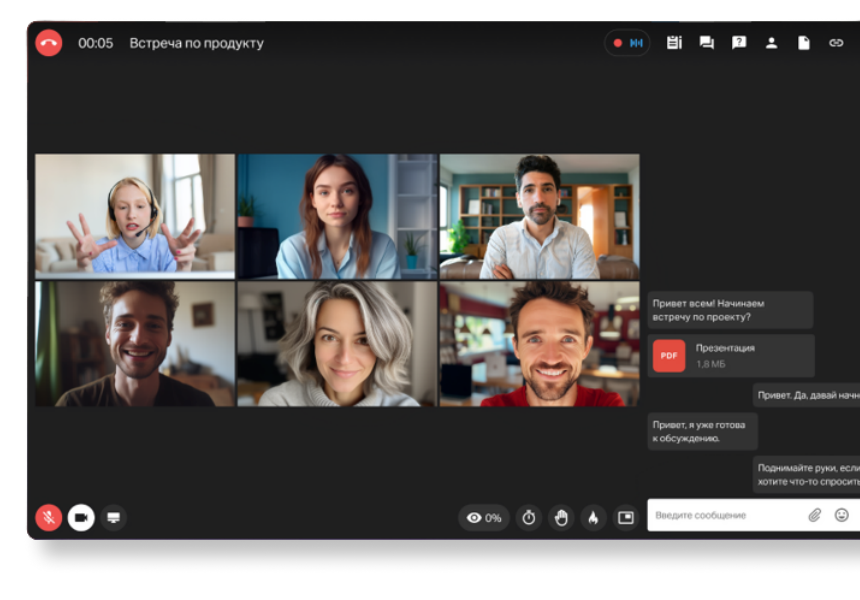860x600 pixels.
Task: Select the video of the red-haired woman
Action: pyautogui.click(x=337, y=216)
